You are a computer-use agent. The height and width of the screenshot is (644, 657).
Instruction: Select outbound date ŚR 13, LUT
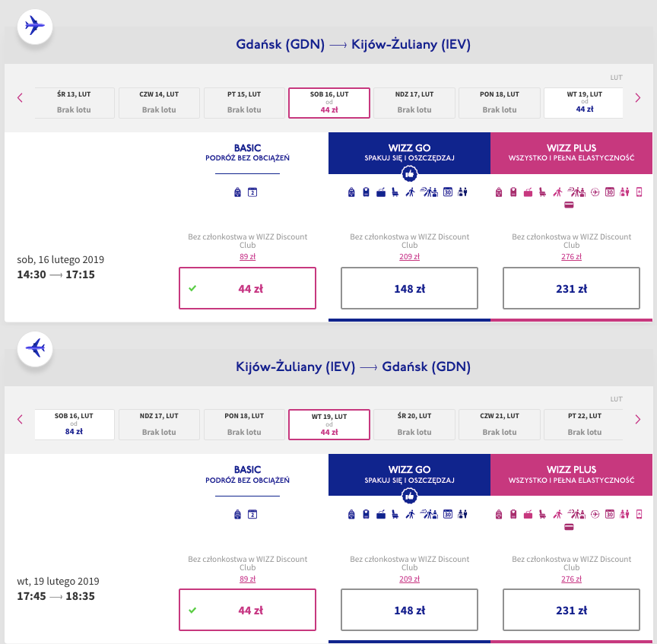75,103
